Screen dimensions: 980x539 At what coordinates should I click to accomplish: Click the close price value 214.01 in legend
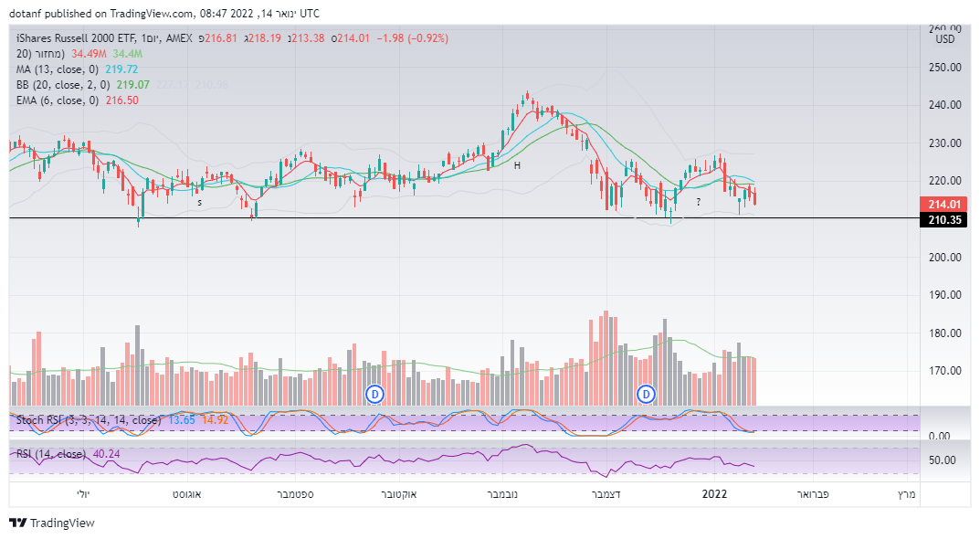click(x=353, y=38)
